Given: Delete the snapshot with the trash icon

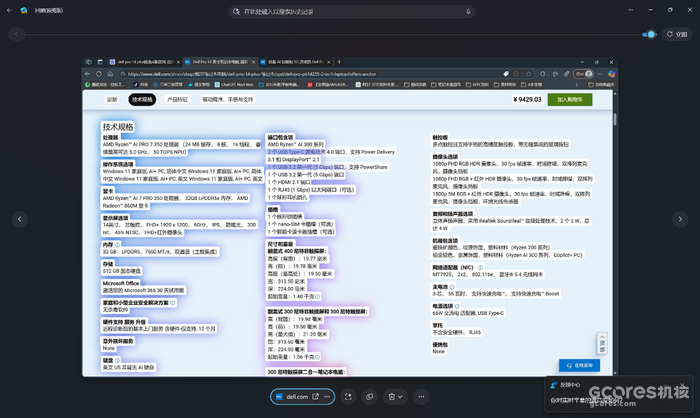Looking at the screenshot, I should [x=392, y=397].
